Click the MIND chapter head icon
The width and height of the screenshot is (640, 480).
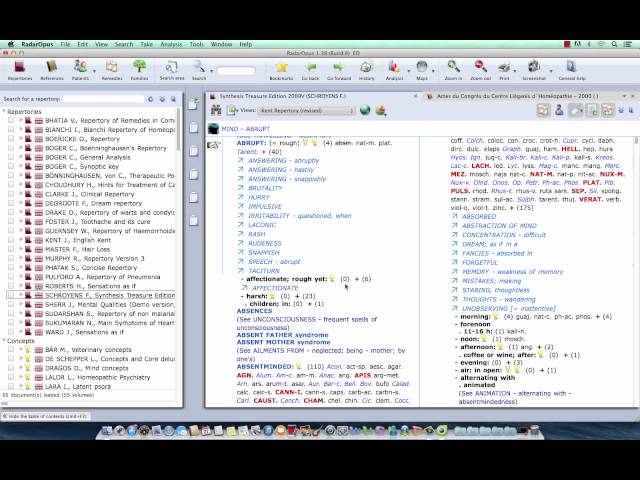pos(213,129)
